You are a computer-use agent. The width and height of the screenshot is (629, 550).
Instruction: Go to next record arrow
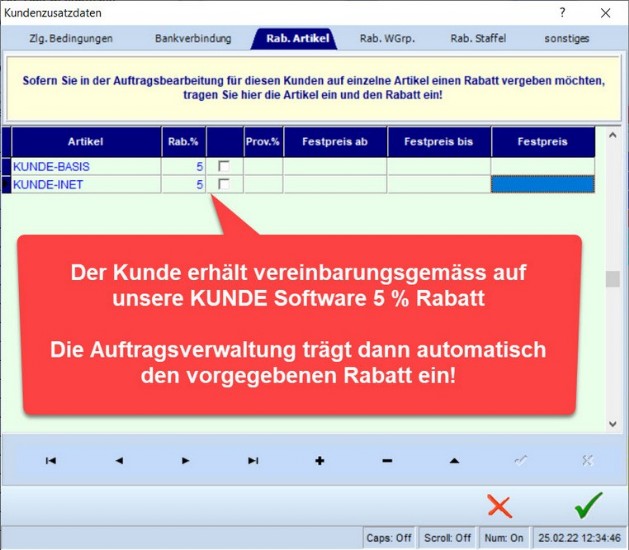coord(185,460)
